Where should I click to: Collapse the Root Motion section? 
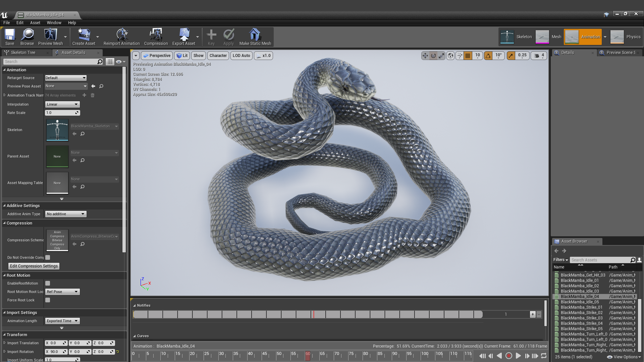(x=4, y=276)
